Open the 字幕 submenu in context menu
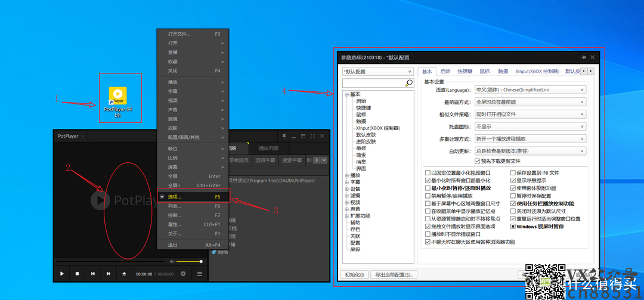This screenshot has height=300, width=644. (x=193, y=91)
